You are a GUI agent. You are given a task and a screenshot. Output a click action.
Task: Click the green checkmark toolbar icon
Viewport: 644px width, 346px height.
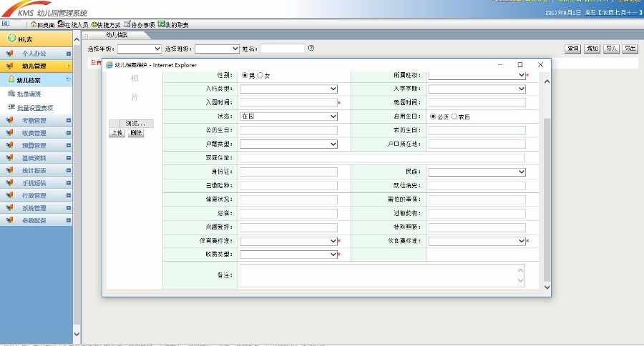pos(162,24)
